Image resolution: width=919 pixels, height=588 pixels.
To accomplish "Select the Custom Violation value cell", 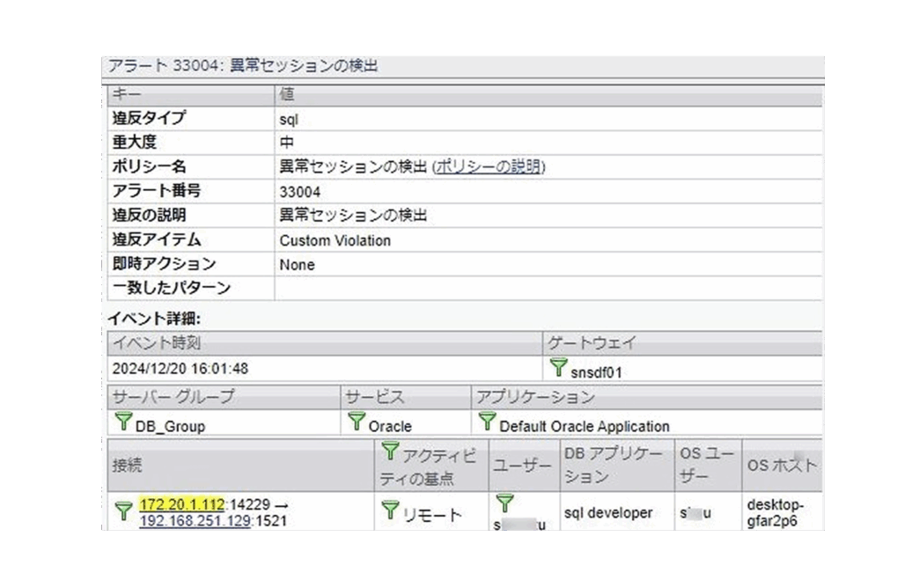I will pos(335,240).
